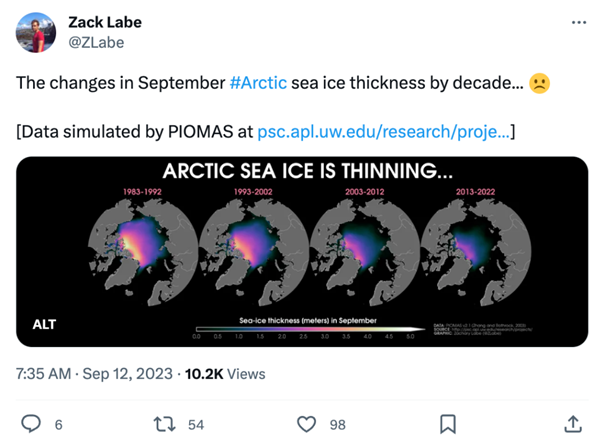
Task: Bookmark the tweet with the bookmark icon
Action: pos(448,424)
